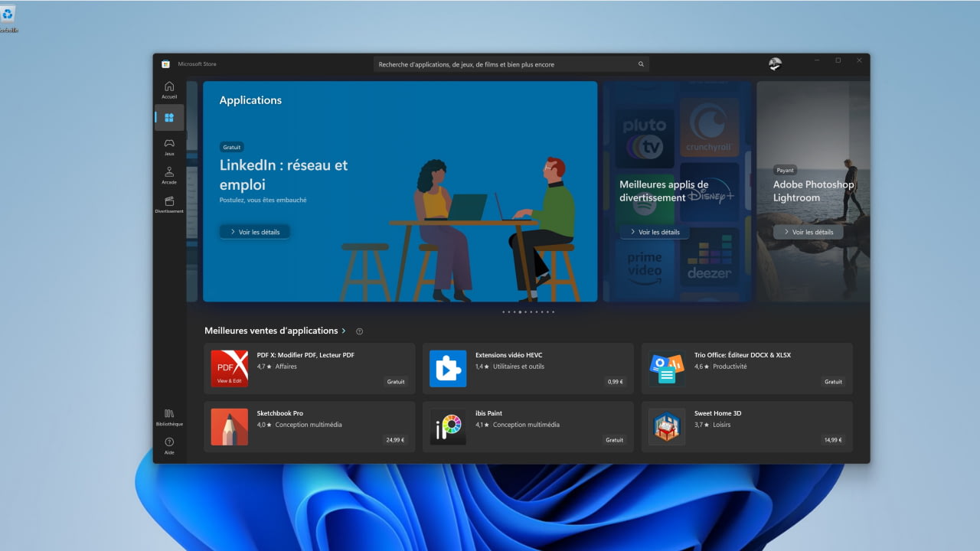Viewport: 980px width, 551px height.
Task: Open the Divertissement section
Action: [169, 204]
